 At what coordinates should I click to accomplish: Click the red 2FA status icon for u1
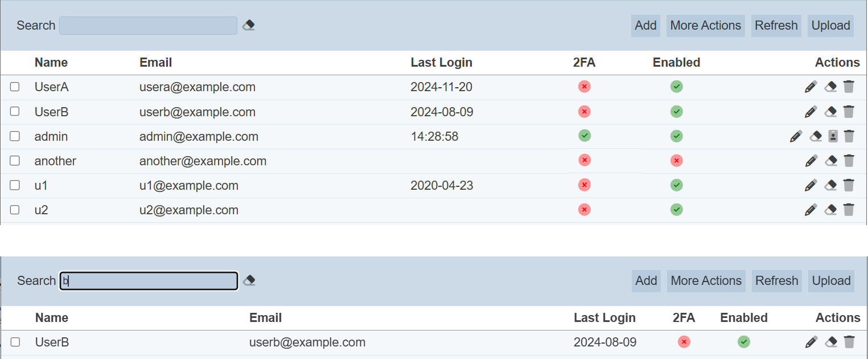(584, 185)
